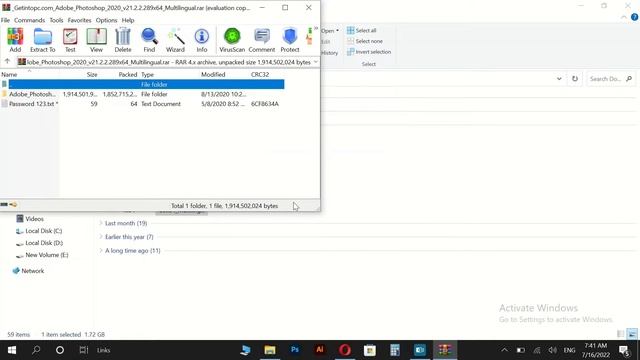Click the CRC32 value 6CF8634A
640x360 pixels.
(x=265, y=104)
